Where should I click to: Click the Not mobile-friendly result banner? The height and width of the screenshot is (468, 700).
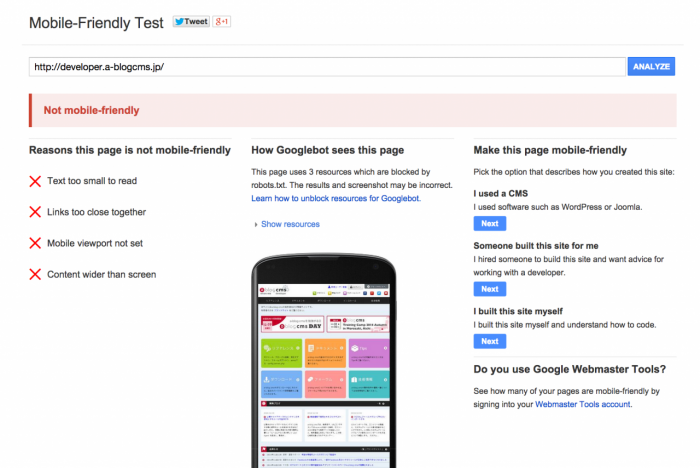353,110
